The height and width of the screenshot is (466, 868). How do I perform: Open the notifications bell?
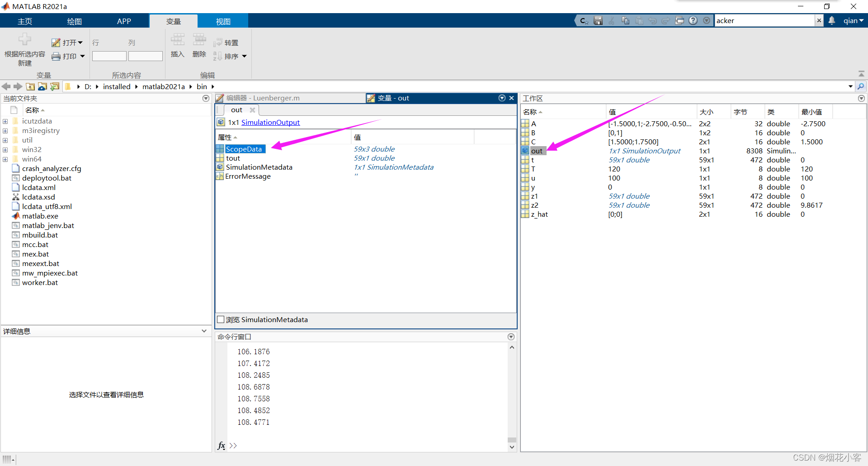tap(832, 21)
